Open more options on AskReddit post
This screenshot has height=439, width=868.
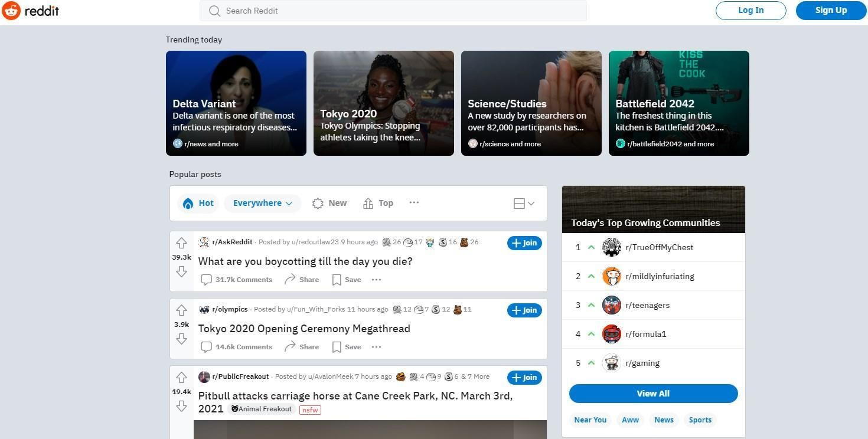click(x=376, y=280)
